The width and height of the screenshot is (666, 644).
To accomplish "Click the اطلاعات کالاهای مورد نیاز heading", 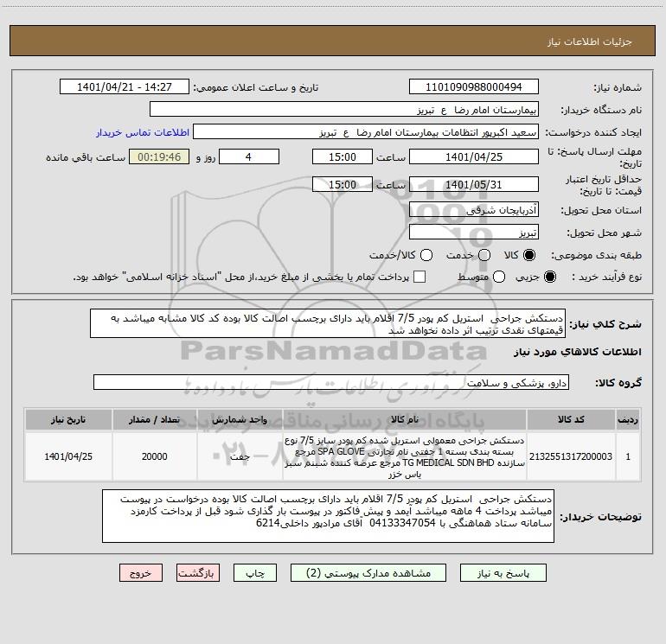I will pyautogui.click(x=578, y=352).
